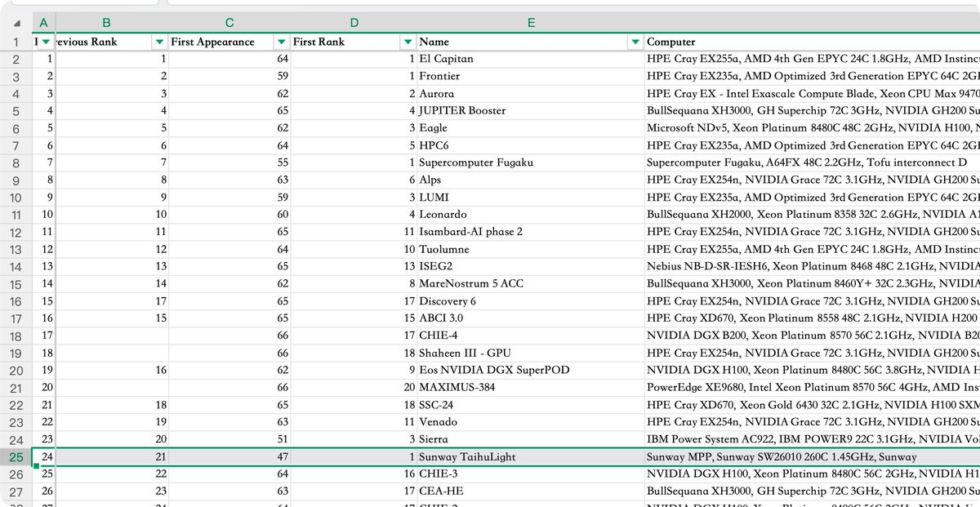
Task: Select the row 8 header
Action: (x=16, y=162)
